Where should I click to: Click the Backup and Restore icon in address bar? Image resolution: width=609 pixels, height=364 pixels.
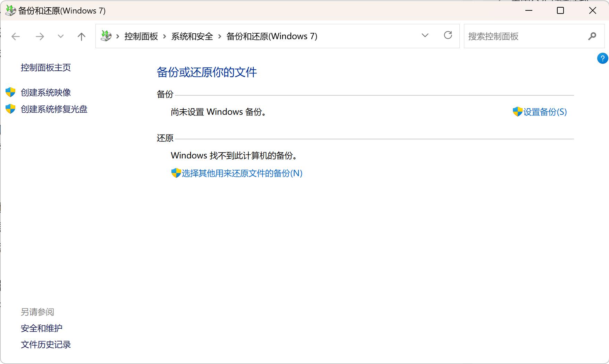(x=106, y=36)
